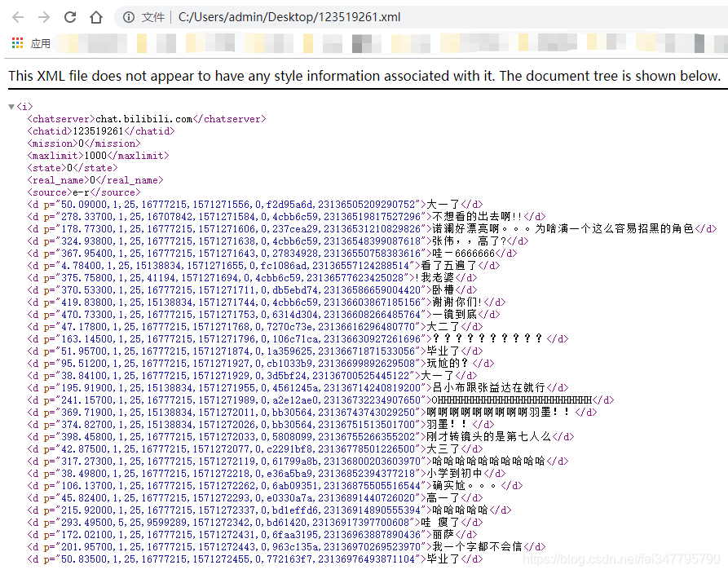Screen dimensions: 728x574
Task: Select danmaku line starting p="215.92000
Action: click(x=269, y=510)
